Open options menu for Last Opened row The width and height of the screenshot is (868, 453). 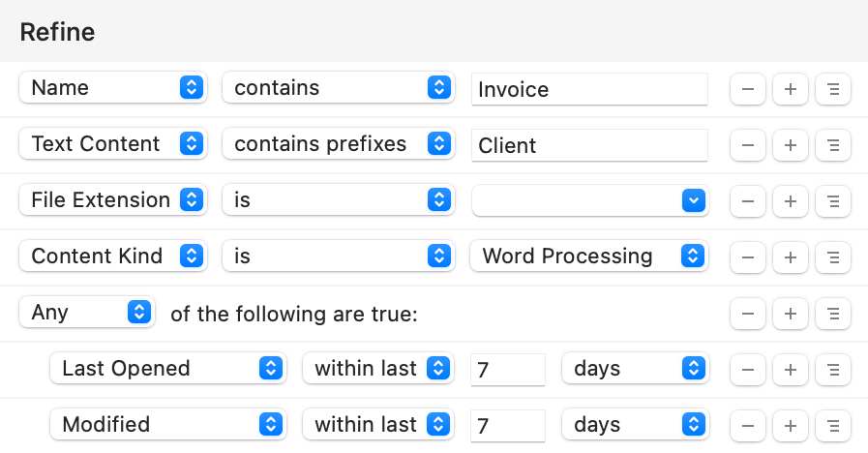[833, 369]
